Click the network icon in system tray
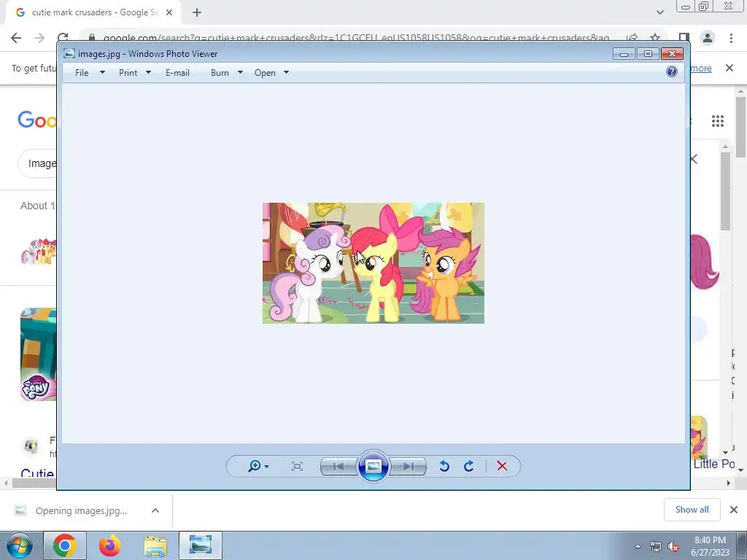The image size is (747, 560). [656, 546]
